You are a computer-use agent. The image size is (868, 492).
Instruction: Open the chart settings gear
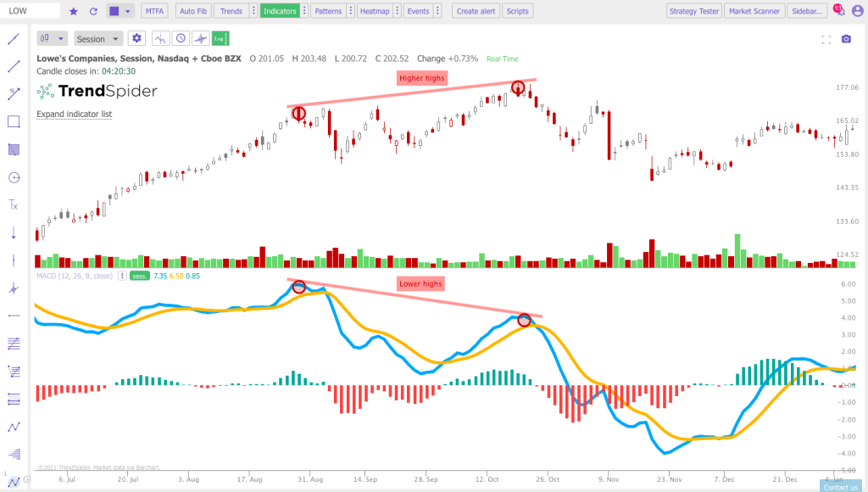click(136, 38)
